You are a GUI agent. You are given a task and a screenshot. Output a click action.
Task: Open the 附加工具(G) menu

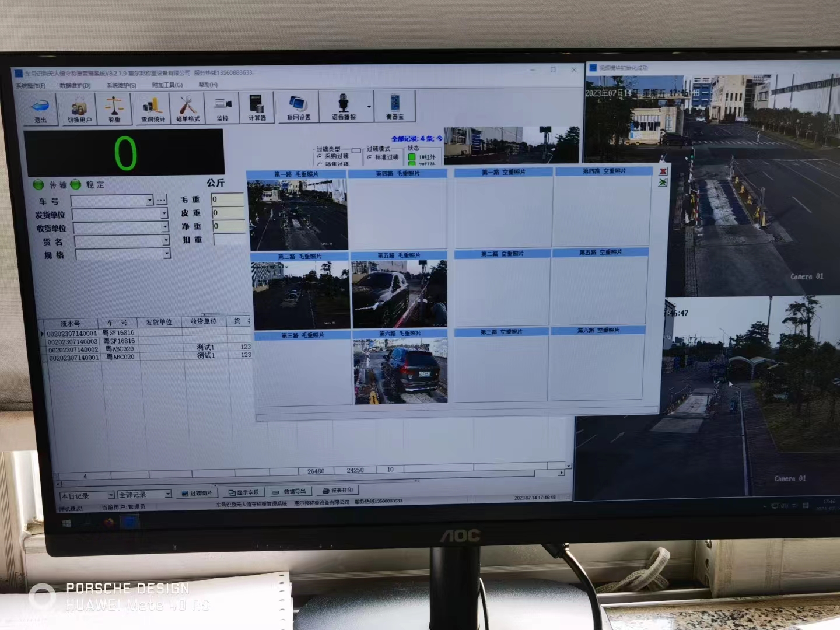click(167, 85)
